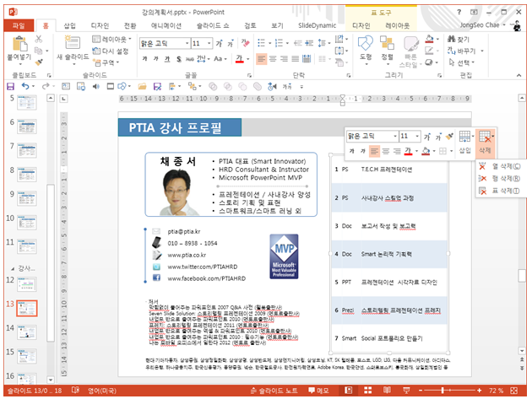Click the Undo arrow in quick access toolbar

click(25, 86)
